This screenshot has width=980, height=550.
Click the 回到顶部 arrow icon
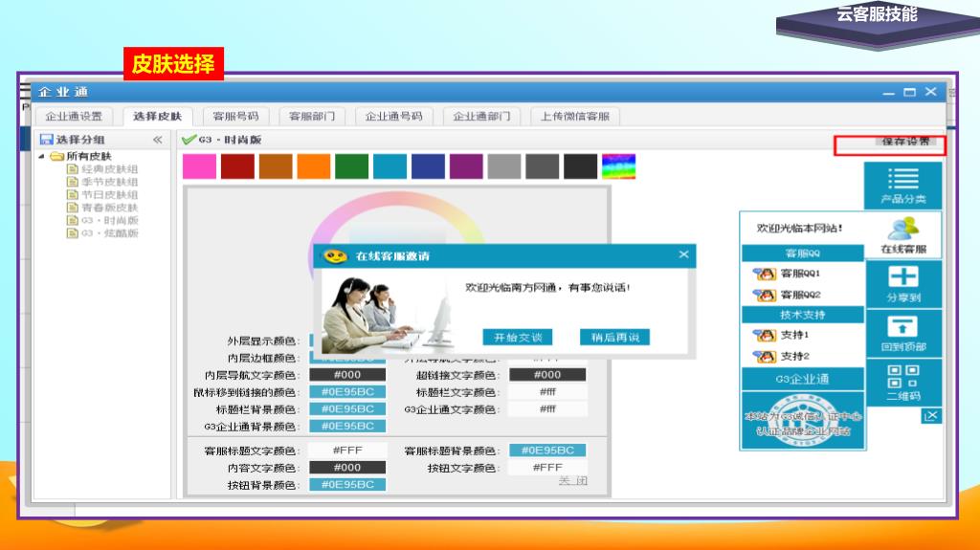[x=902, y=326]
